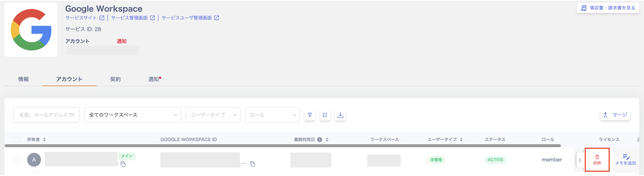Click the サービス ID: 28 text

tap(83, 29)
